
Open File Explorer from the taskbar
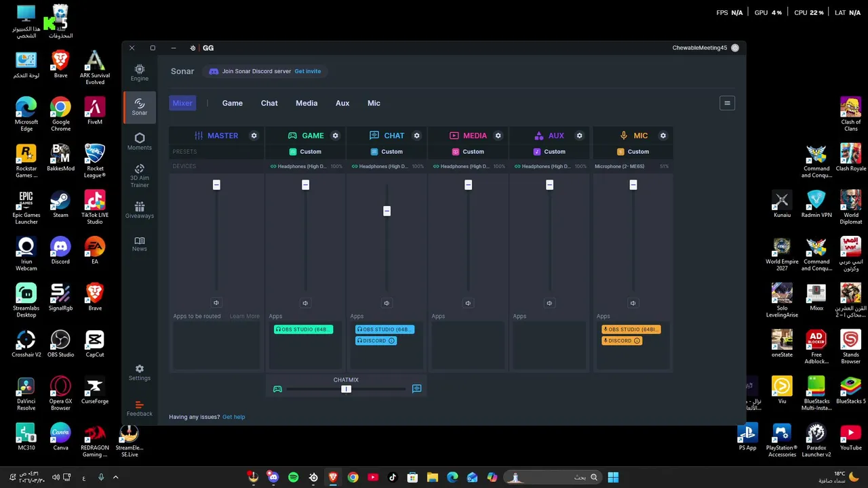(432, 477)
